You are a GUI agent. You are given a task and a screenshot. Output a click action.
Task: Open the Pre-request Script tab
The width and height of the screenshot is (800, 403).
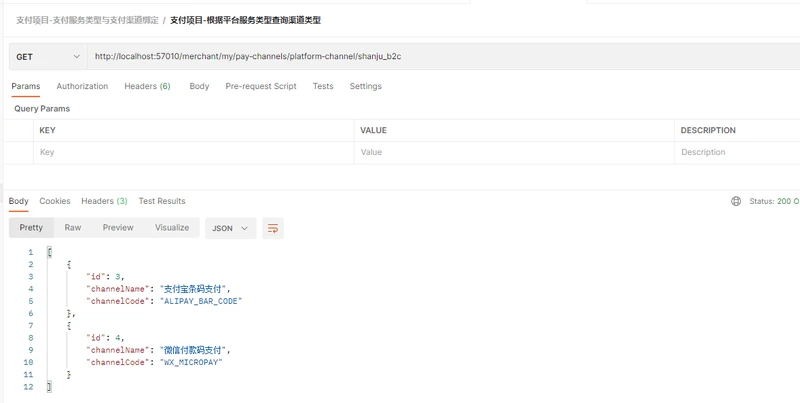coord(261,86)
